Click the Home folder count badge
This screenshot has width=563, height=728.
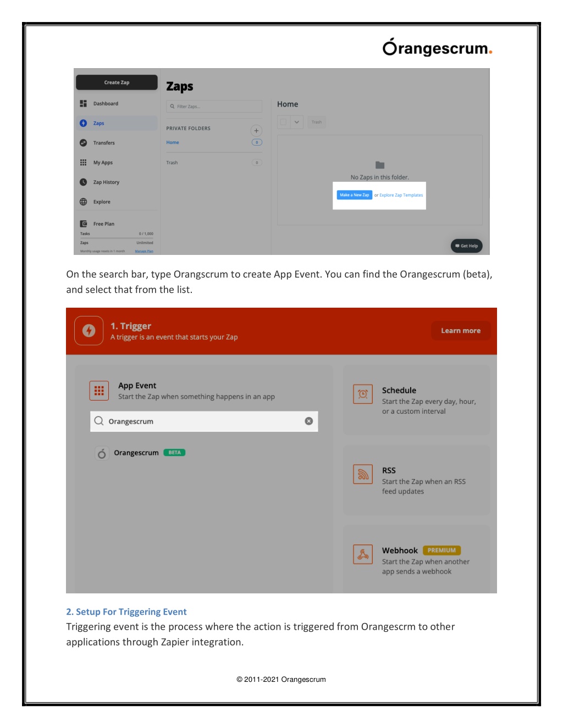tap(257, 142)
